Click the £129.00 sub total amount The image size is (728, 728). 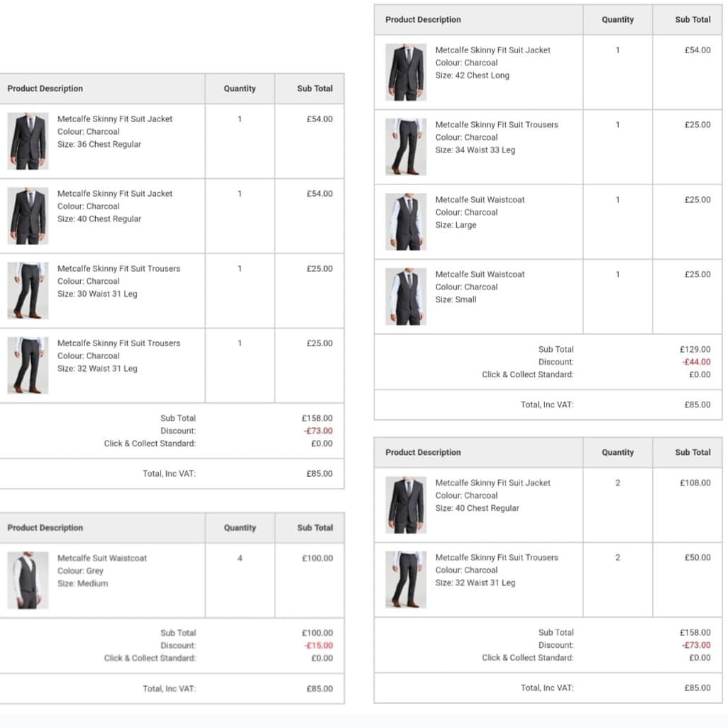[695, 349]
